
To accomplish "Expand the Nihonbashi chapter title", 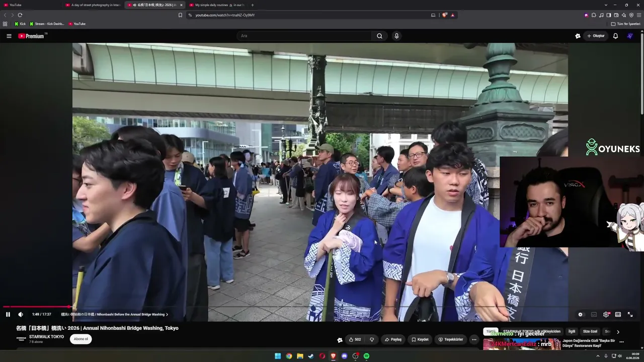I will (x=115, y=314).
